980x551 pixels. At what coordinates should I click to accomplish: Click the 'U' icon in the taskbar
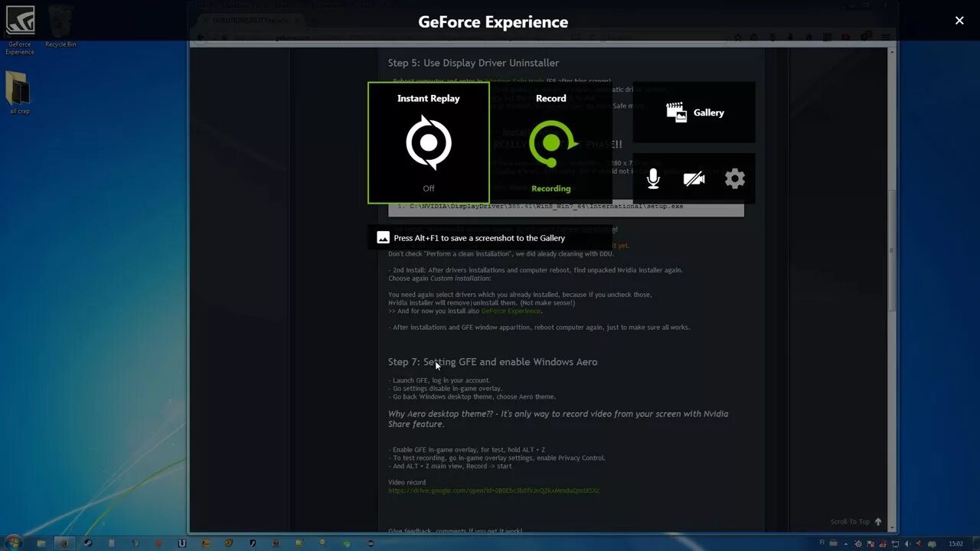(181, 543)
